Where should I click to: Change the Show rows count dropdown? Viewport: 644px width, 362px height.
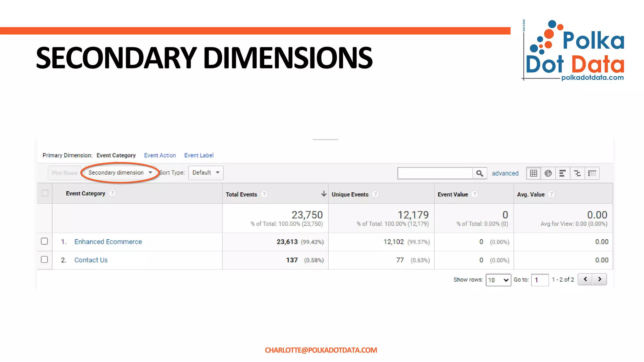498,280
